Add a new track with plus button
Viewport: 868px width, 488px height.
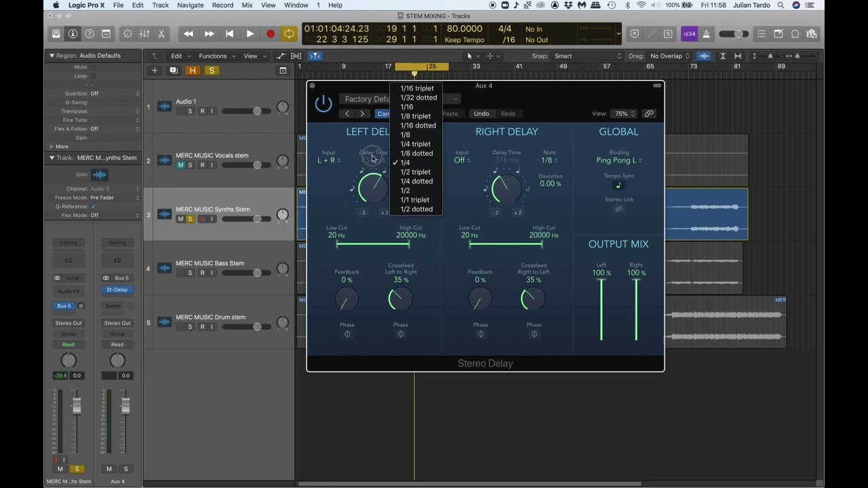pos(155,70)
